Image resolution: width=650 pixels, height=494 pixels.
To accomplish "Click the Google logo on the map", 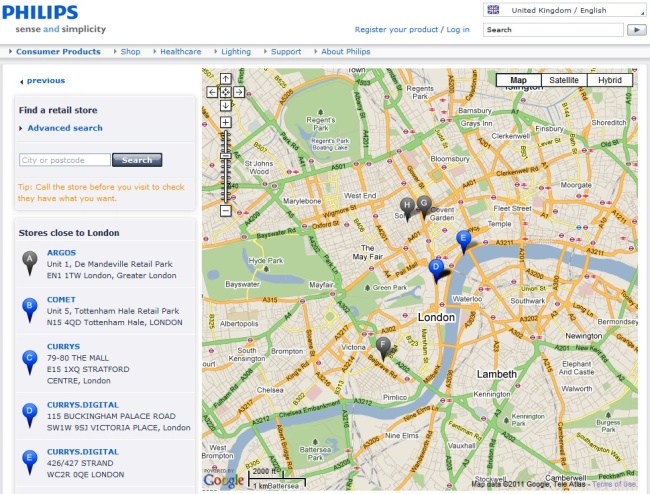I will click(223, 480).
